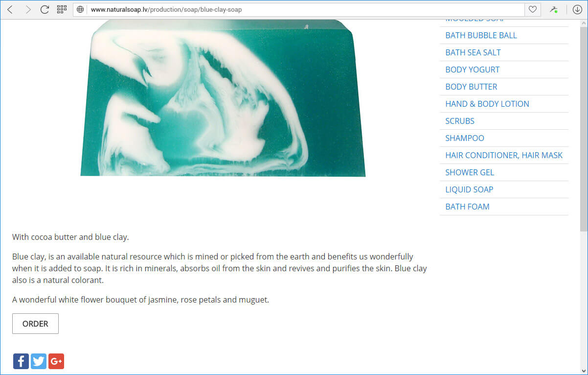
Task: Bookmark page with the heart icon
Action: [533, 9]
